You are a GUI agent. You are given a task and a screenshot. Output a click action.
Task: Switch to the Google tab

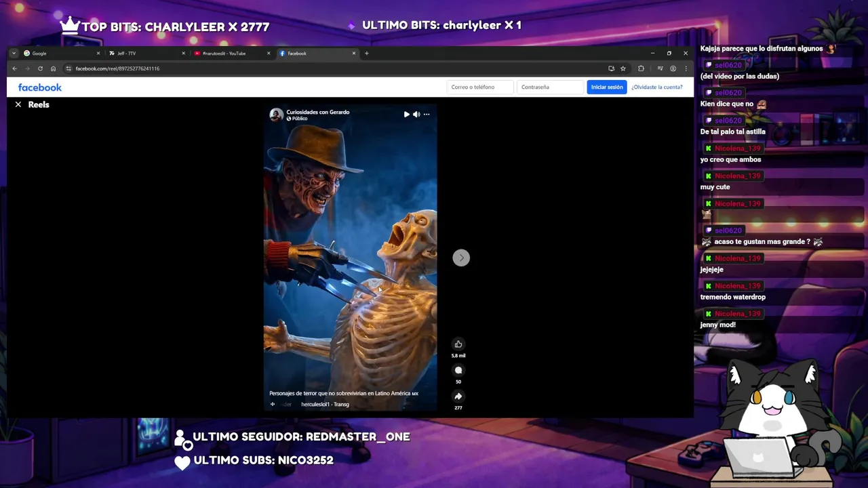61,54
